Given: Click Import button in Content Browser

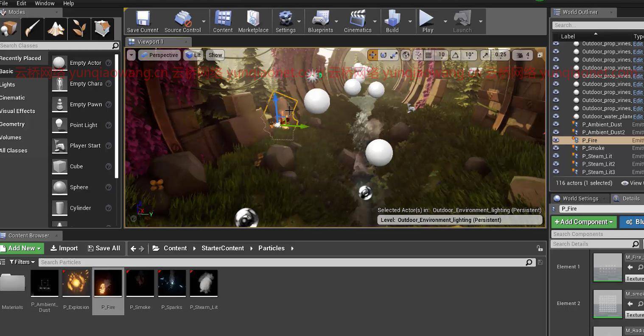Looking at the screenshot, I should coord(64,248).
